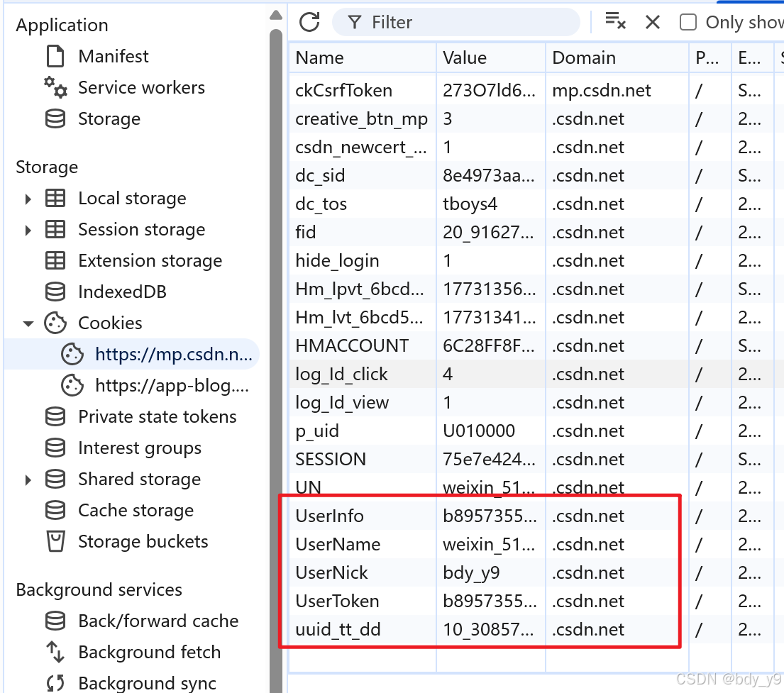Open IndexedDB
Image resolution: width=784 pixels, height=693 pixels.
coord(122,292)
